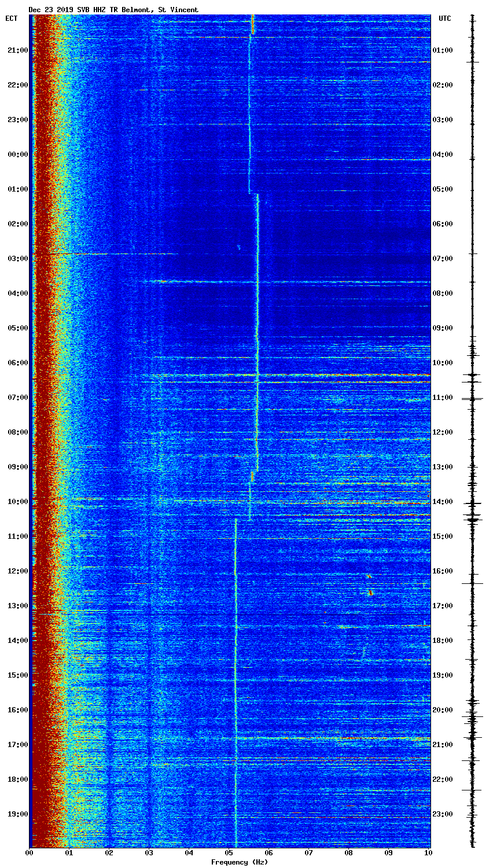Click the '00' tick label on the frequency axis
The width and height of the screenshot is (493, 868).
pyautogui.click(x=29, y=853)
